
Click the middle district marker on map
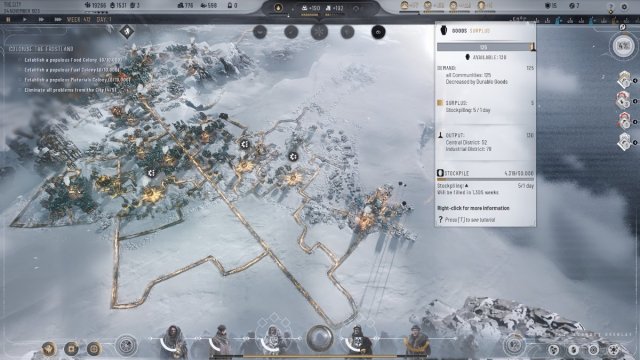[244, 144]
